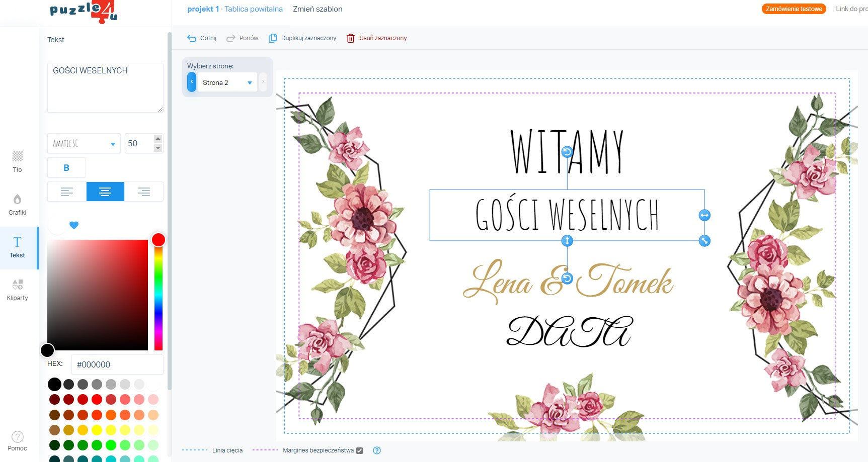Switch to the Tekst sidebar tab
This screenshot has height=462, width=868.
(x=17, y=247)
